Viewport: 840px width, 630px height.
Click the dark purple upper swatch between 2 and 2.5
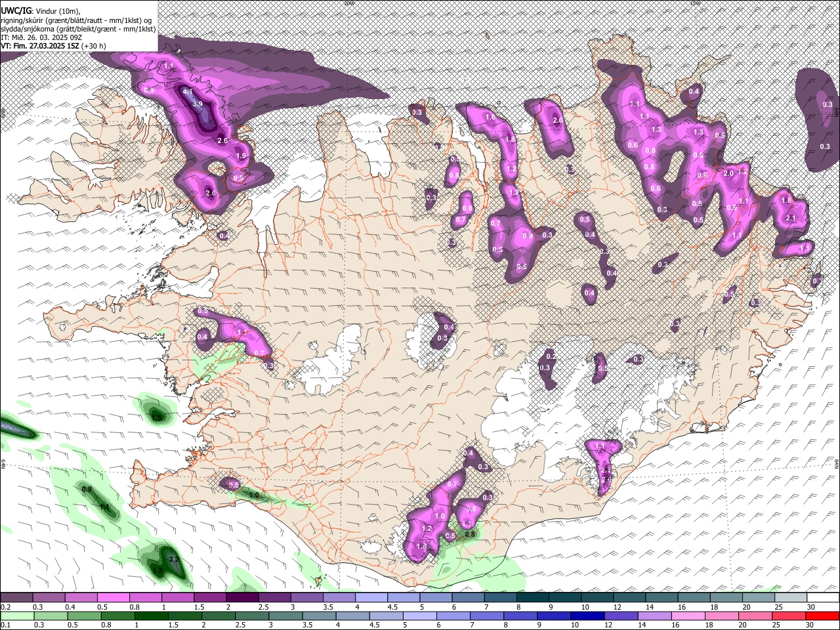242,597
